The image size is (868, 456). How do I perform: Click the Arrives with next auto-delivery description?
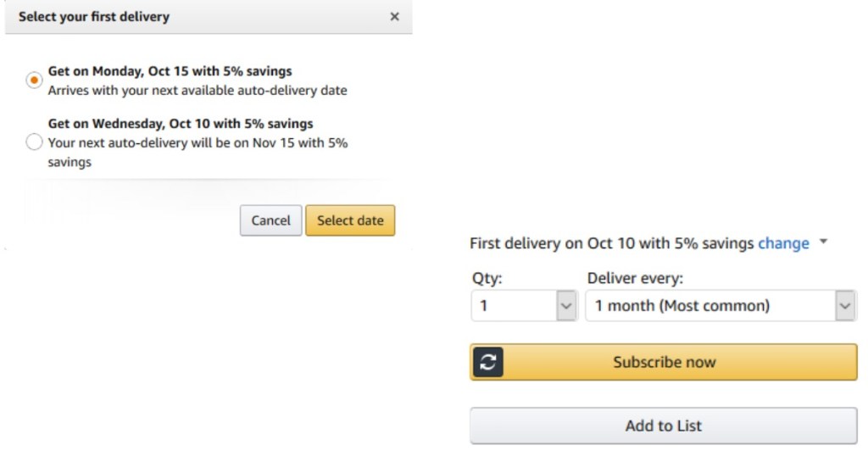click(x=197, y=90)
